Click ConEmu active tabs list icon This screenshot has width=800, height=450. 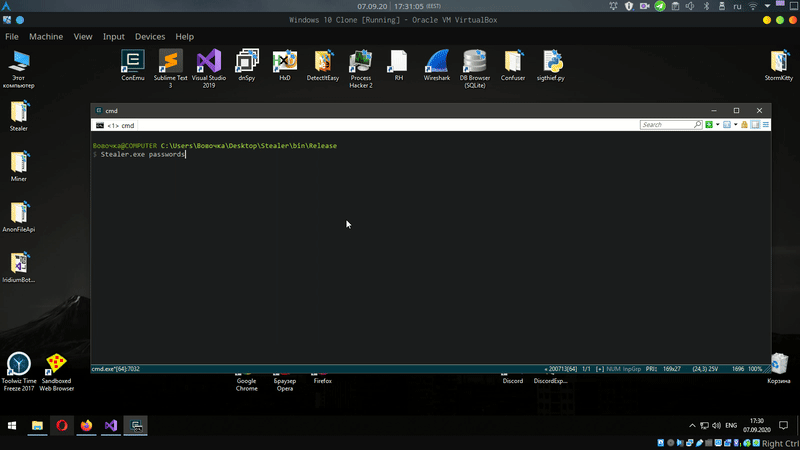click(x=727, y=124)
